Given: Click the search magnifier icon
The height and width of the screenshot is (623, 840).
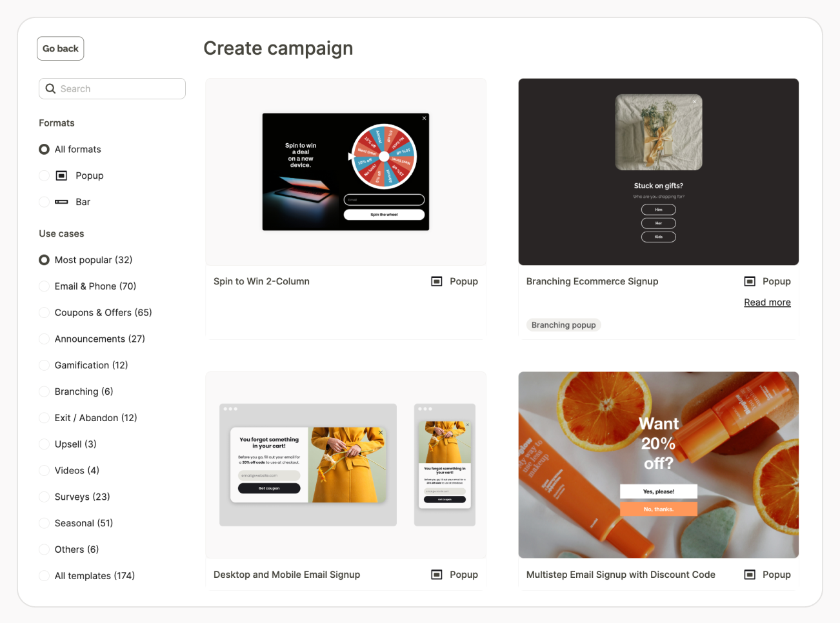Looking at the screenshot, I should click(50, 89).
